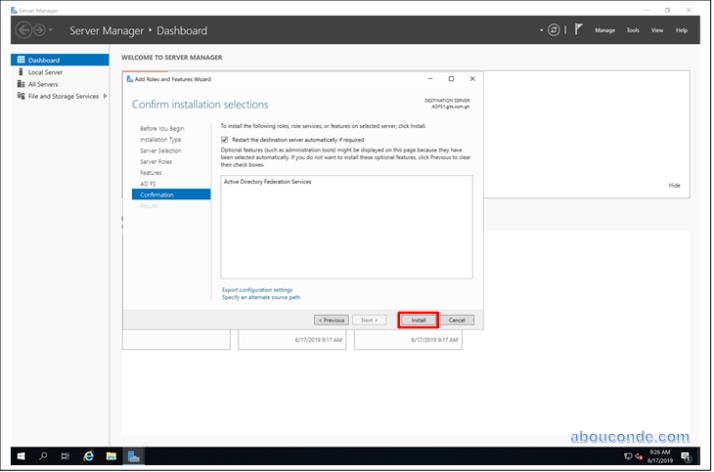This screenshot has height=472, width=714.
Task: Select Local Server in the sidebar
Action: 45,72
